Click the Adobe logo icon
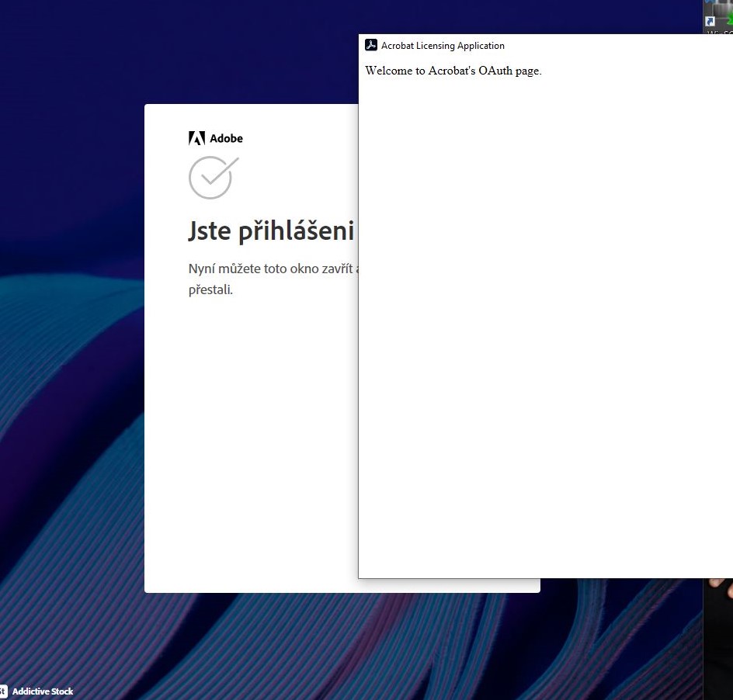 click(x=215, y=138)
